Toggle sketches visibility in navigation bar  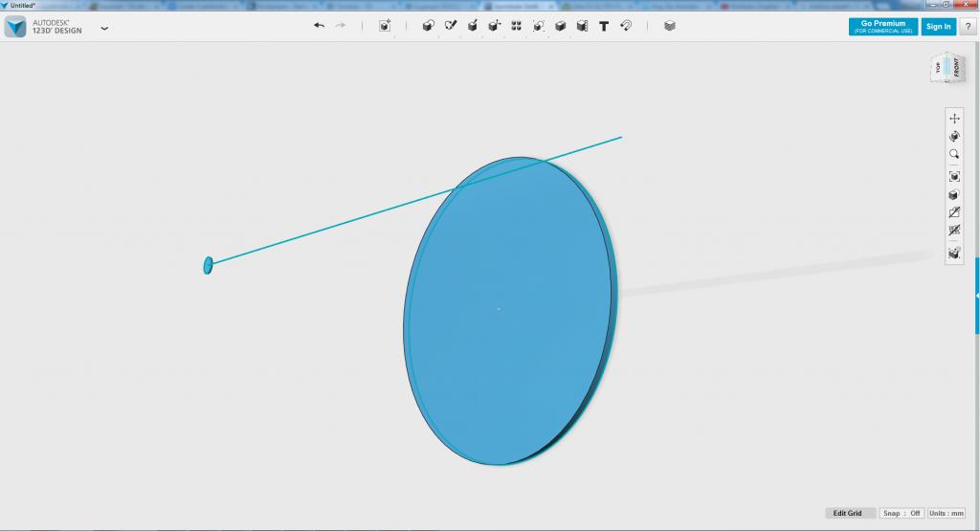(x=954, y=212)
